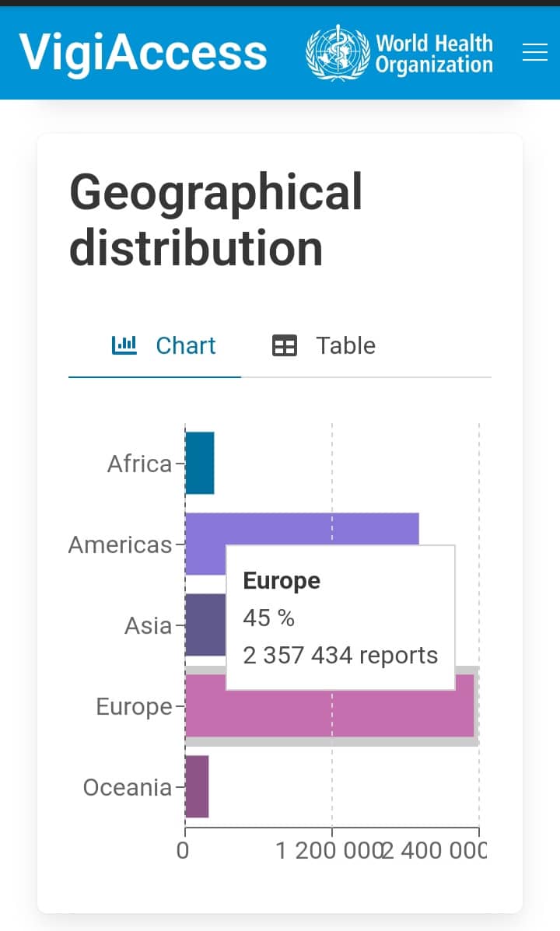Click the Europe tooltip box

point(340,618)
